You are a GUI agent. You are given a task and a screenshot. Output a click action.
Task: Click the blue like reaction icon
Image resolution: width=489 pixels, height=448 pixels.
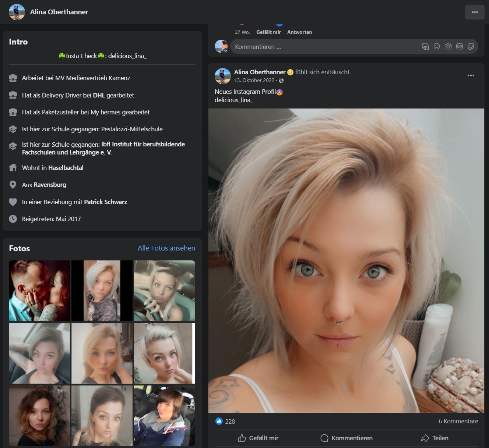click(219, 421)
